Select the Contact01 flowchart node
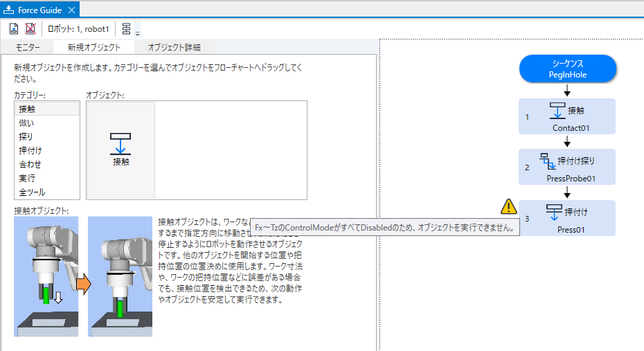This screenshot has width=644, height=351. click(x=566, y=116)
